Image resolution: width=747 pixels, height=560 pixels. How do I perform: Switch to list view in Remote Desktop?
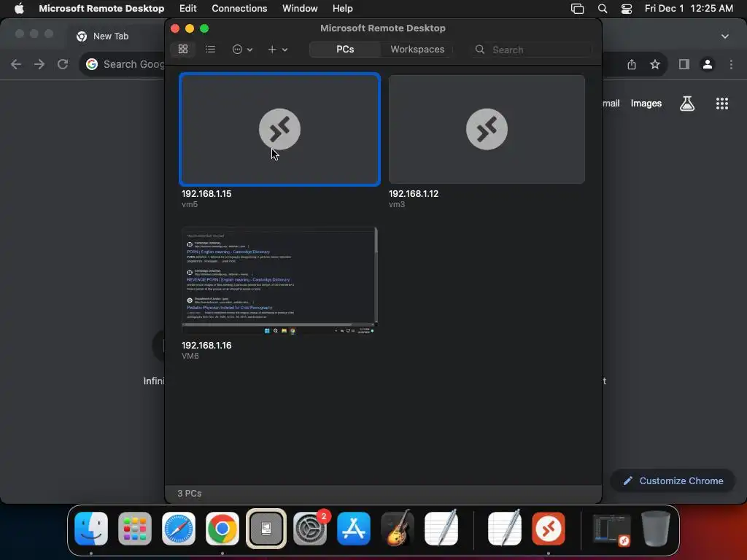click(x=210, y=49)
